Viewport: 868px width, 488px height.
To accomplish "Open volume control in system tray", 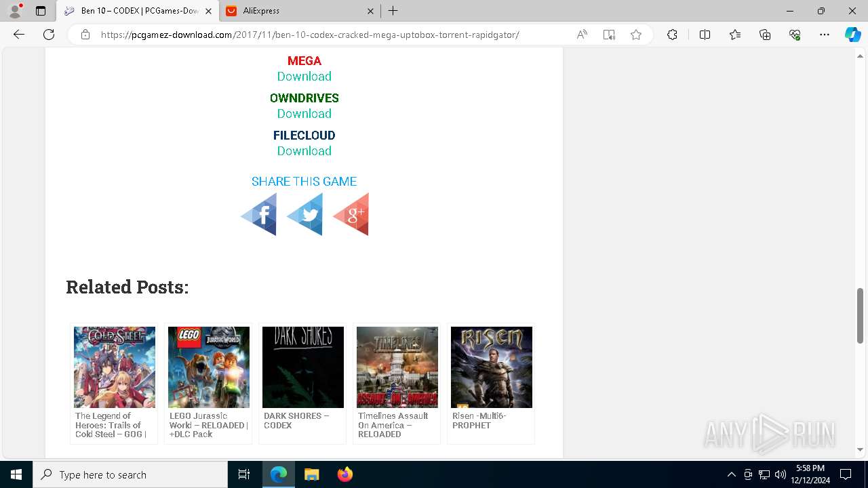I will pyautogui.click(x=781, y=474).
